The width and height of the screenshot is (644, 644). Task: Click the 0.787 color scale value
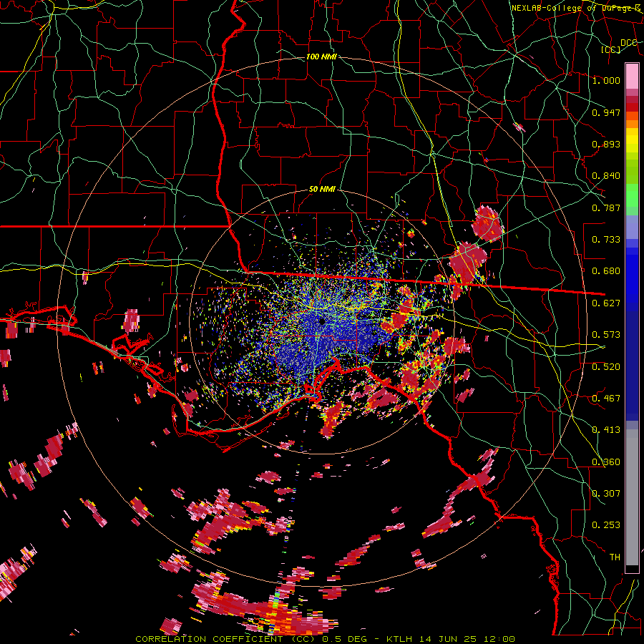click(606, 208)
